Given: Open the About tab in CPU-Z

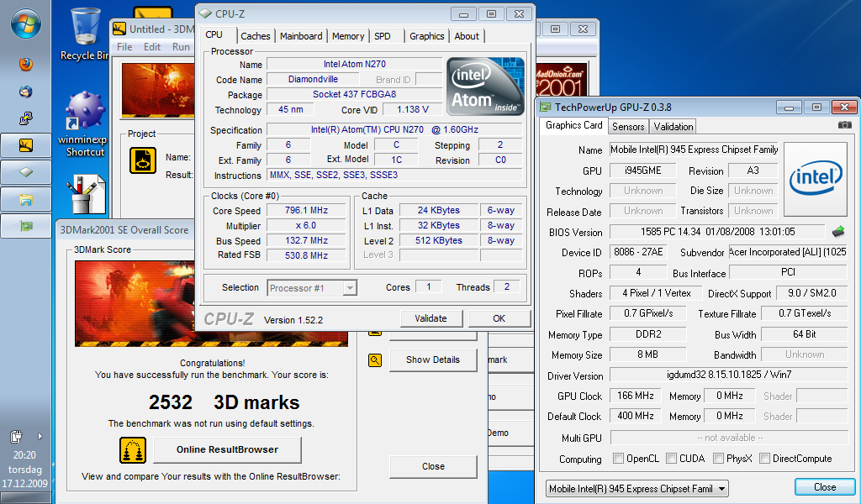Looking at the screenshot, I should tap(467, 36).
